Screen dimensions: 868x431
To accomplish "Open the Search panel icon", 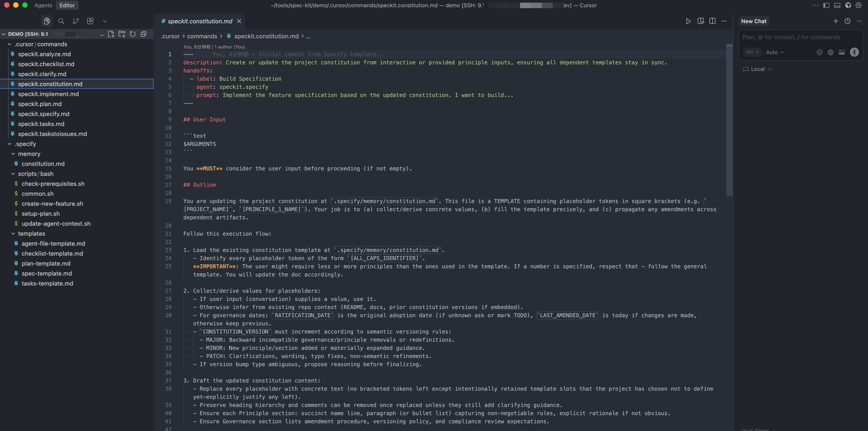I will click(x=61, y=21).
